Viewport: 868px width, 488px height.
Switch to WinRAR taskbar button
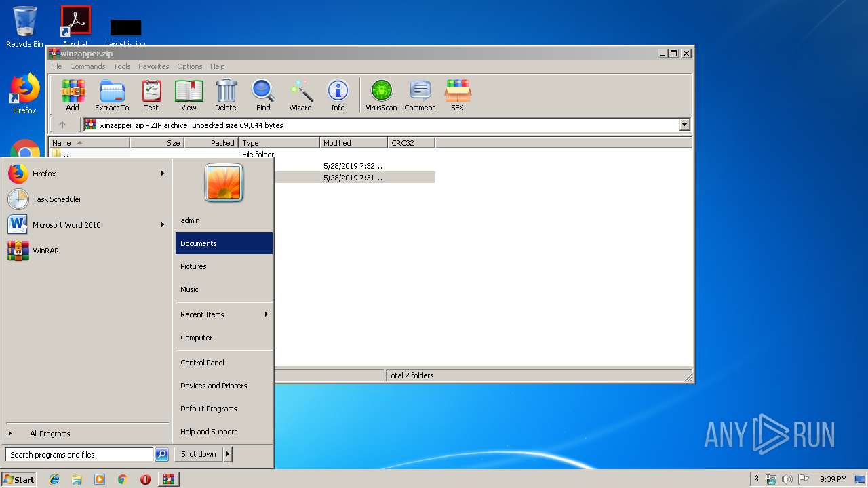point(169,479)
